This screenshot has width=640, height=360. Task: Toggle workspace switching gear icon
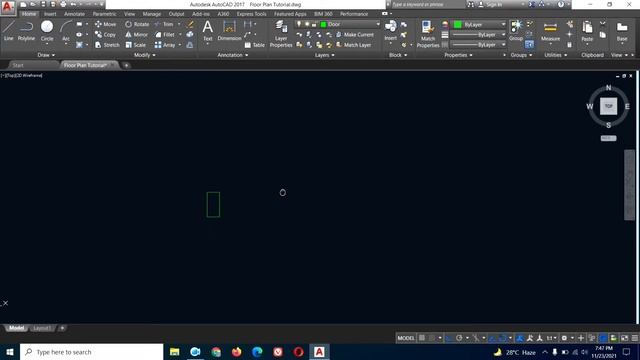(x=564, y=338)
